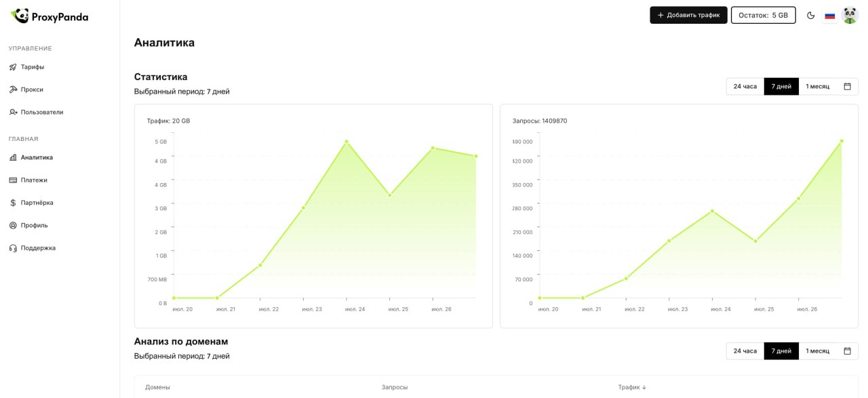Select 7 дней in Анализ по доменам
The height and width of the screenshot is (398, 868).
pyautogui.click(x=781, y=351)
